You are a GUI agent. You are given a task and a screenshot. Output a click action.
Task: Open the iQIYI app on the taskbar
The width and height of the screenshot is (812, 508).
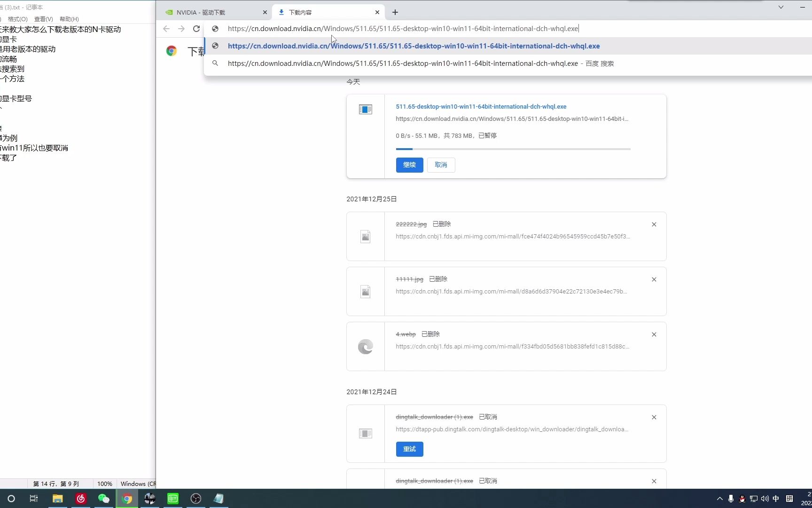tap(173, 499)
